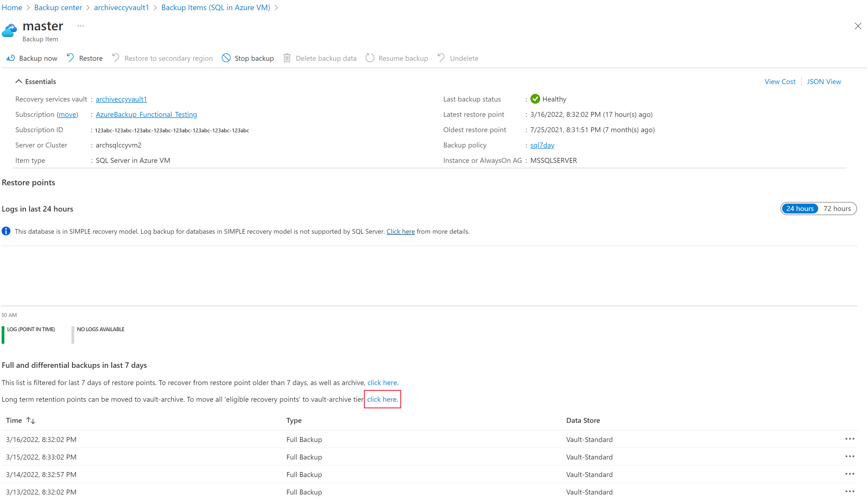Click the Stop backup icon
The image size is (868, 500).
pos(226,58)
